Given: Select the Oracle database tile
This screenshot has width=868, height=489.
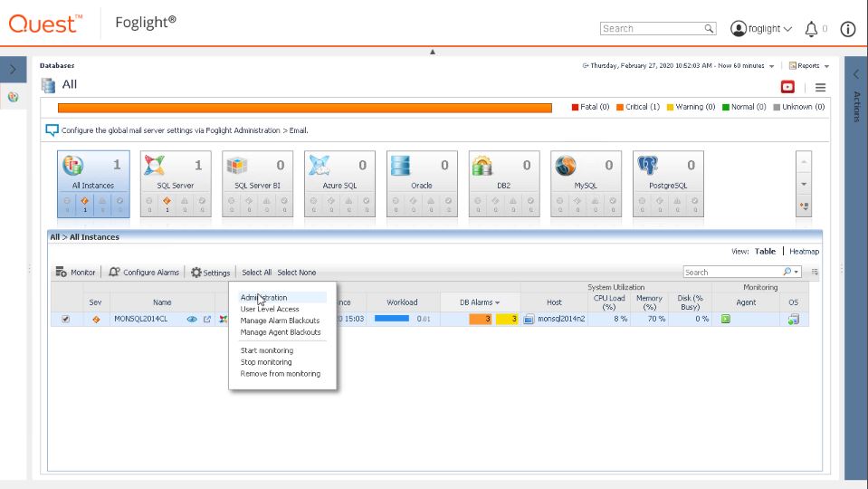Looking at the screenshot, I should pos(422,184).
